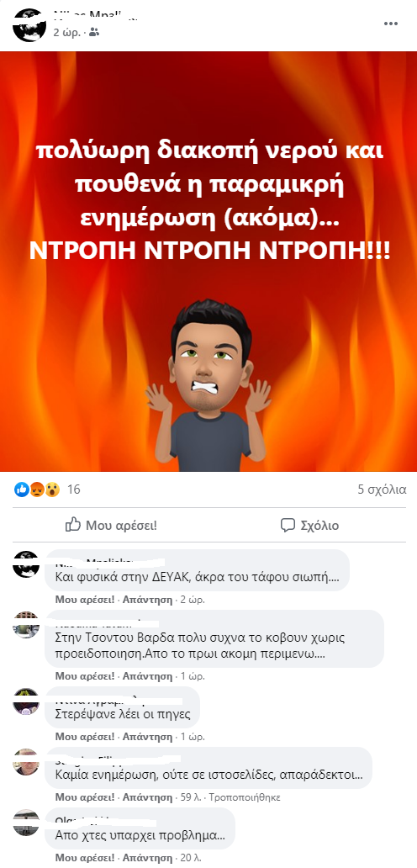This screenshot has height=868, width=417.
Task: Open the 5 σχόλια comments link
Action: (x=382, y=490)
